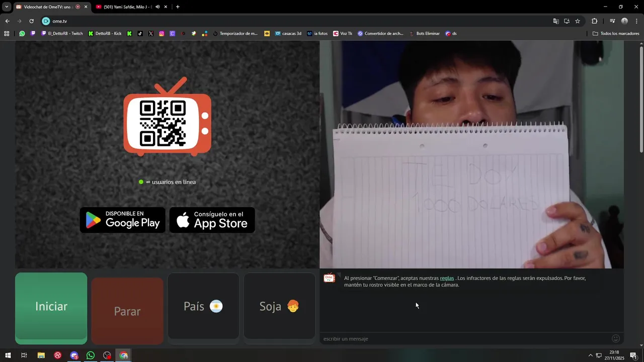Image resolution: width=644 pixels, height=362 pixels.
Task: Open the emoji picker in chat
Action: point(615,338)
